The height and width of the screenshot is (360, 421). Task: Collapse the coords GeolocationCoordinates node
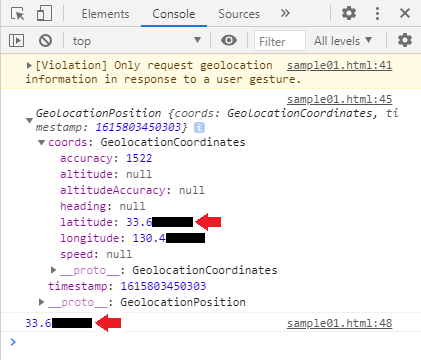[41, 143]
